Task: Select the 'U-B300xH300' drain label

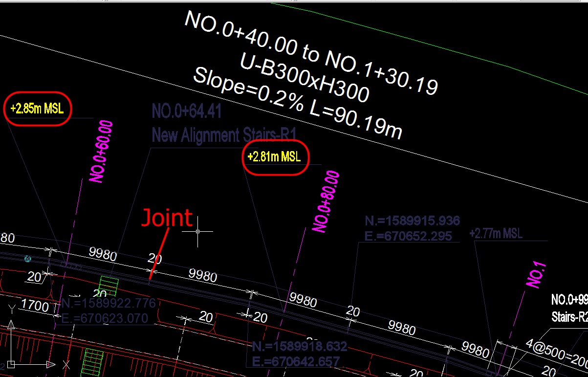Action: pyautogui.click(x=305, y=78)
